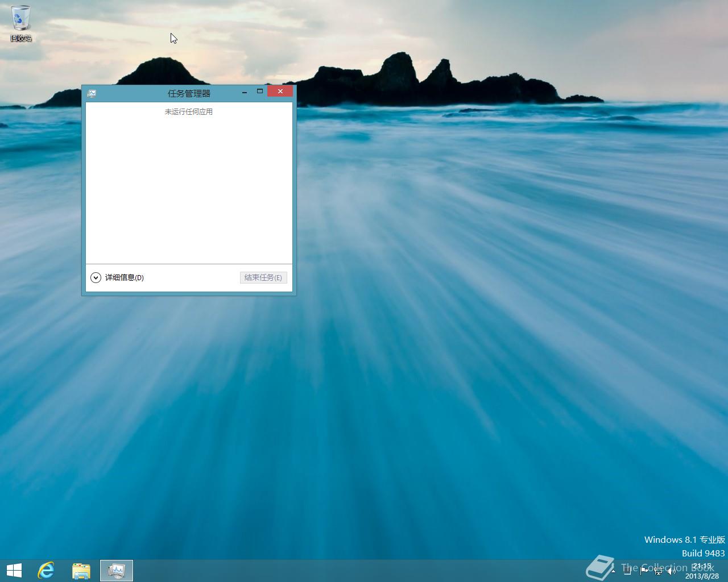The width and height of the screenshot is (728, 582).
Task: Close the Task Manager window
Action: [x=280, y=92]
